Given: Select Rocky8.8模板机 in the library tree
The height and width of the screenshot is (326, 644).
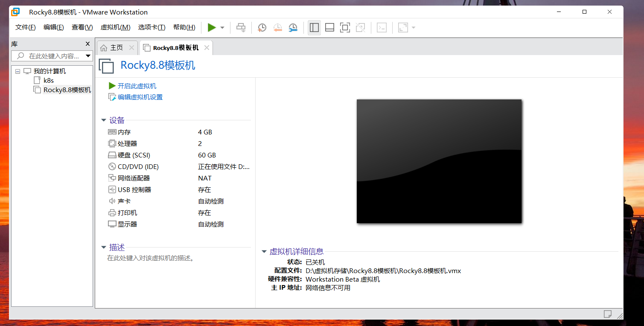Looking at the screenshot, I should click(67, 90).
